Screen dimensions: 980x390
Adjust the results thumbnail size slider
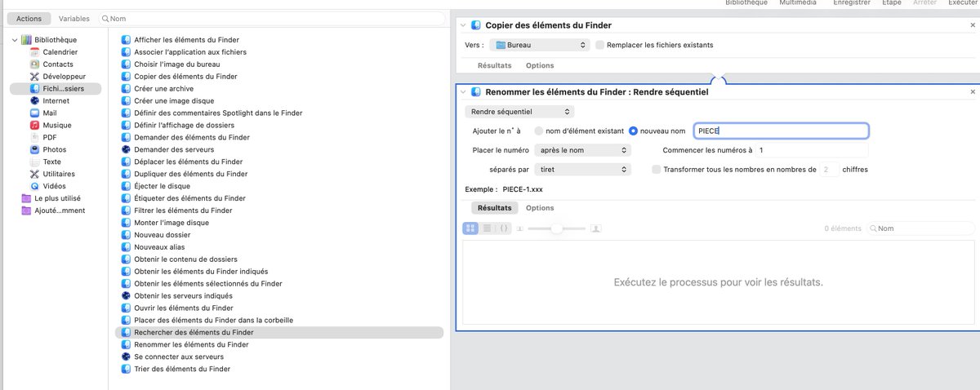pyautogui.click(x=557, y=229)
